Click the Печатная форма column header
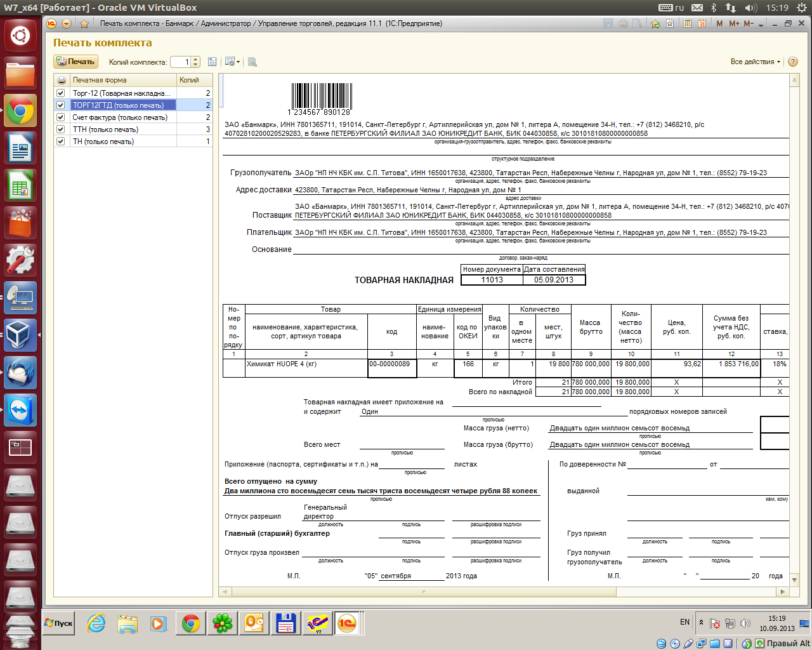The width and height of the screenshot is (812, 650). point(122,80)
